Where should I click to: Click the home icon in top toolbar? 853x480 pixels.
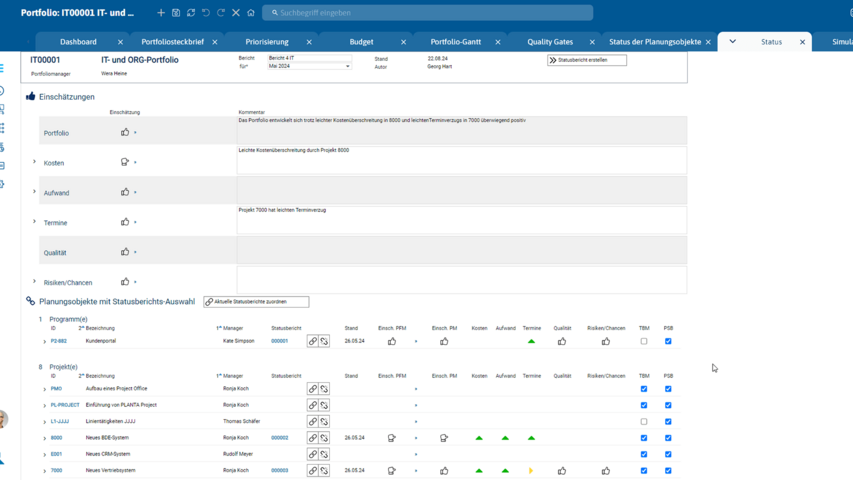[x=251, y=13]
